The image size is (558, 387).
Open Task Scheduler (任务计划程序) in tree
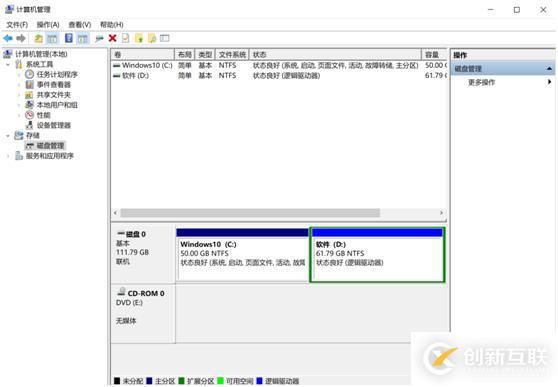click(57, 74)
